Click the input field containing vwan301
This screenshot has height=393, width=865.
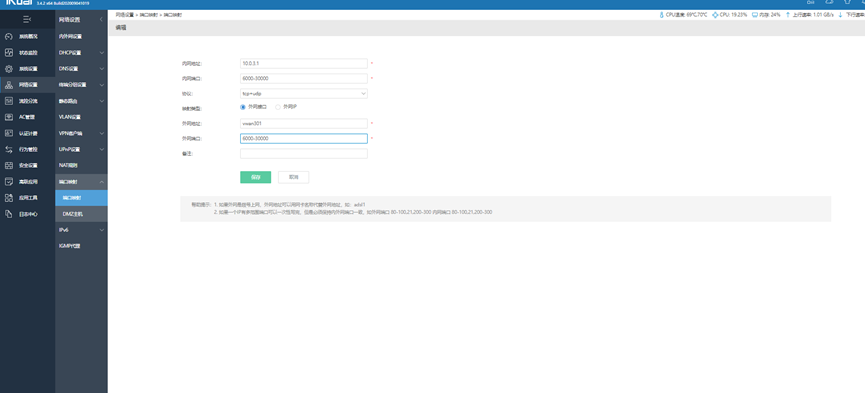pyautogui.click(x=304, y=124)
